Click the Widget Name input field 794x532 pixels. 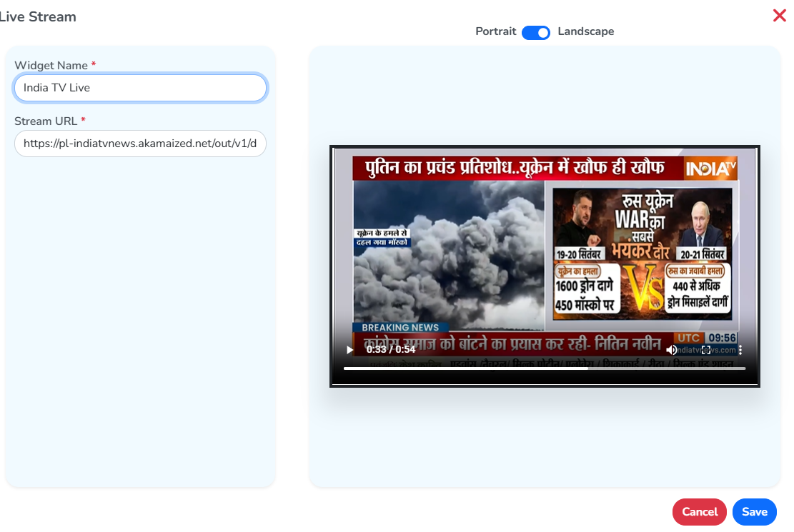tap(140, 88)
